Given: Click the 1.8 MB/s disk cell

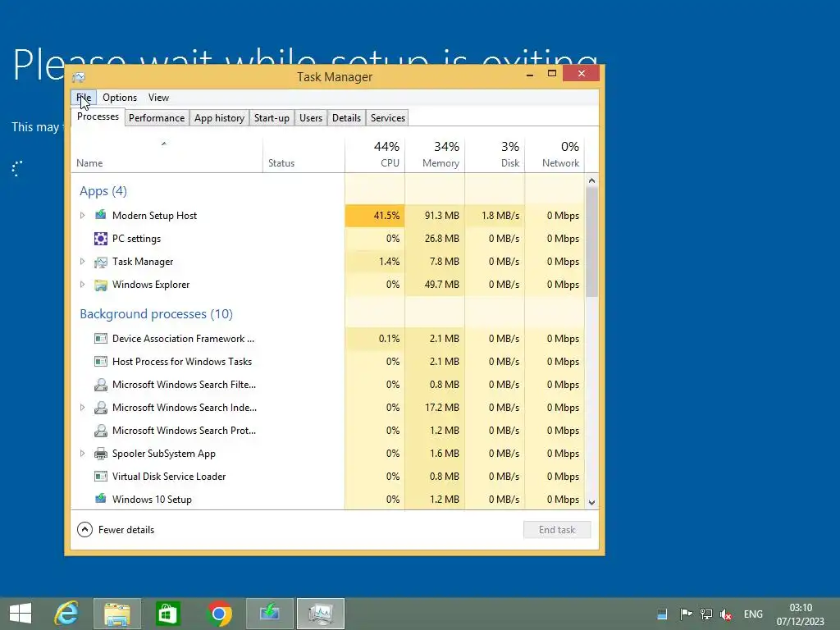Looking at the screenshot, I should (x=495, y=216).
